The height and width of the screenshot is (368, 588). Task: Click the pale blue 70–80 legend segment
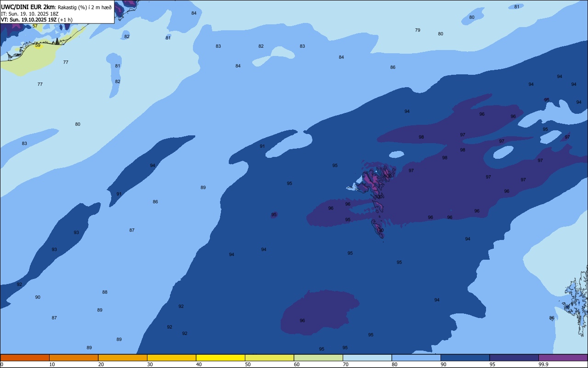point(367,357)
